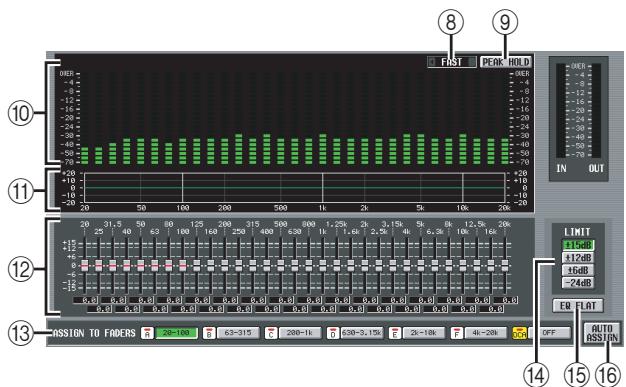Assign the 63-315 band group to faders
Screen dimensions: 626x387
tap(238, 333)
